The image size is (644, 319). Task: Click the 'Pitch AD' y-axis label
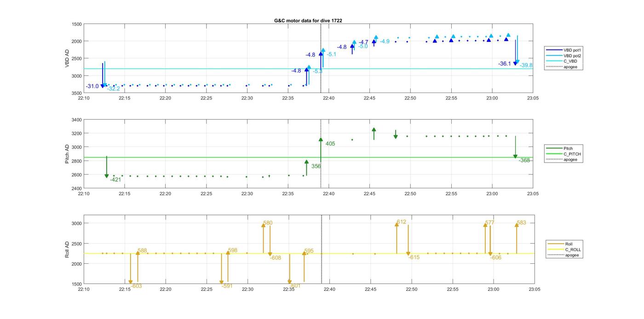pyautogui.click(x=67, y=154)
